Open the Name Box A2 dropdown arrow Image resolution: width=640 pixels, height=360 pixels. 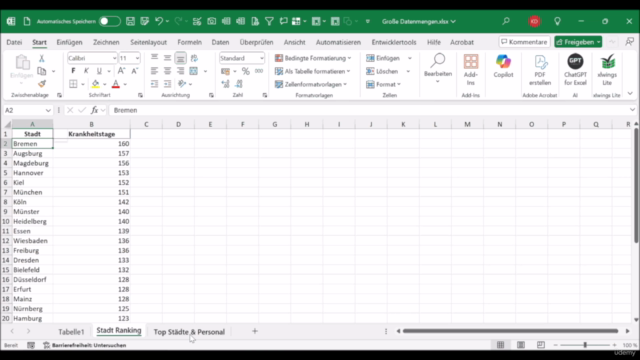(x=48, y=111)
